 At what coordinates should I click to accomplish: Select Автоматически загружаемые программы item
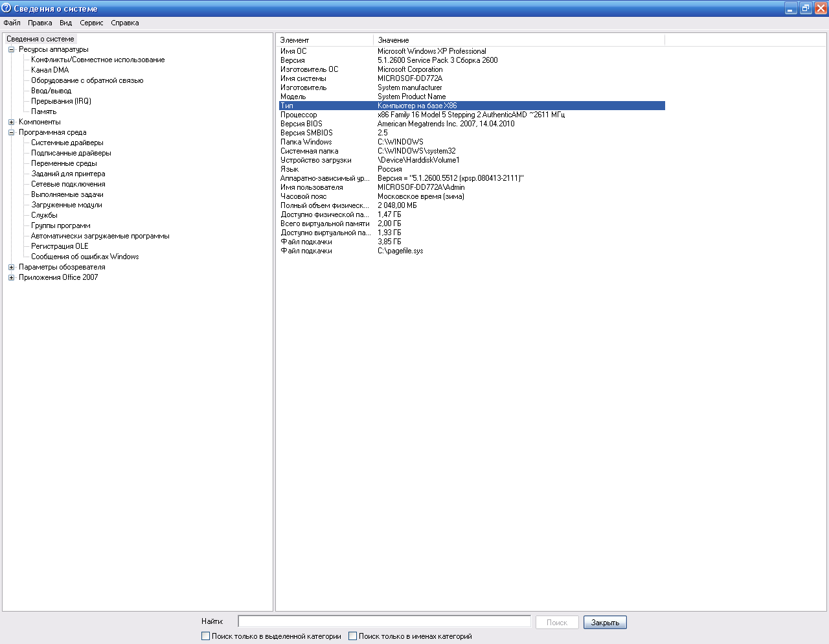tap(100, 236)
